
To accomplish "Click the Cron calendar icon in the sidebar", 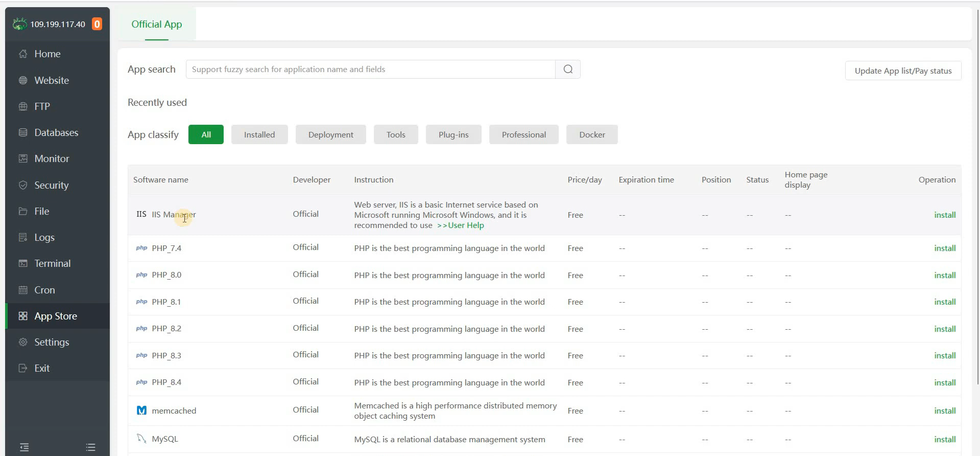I will [x=23, y=290].
